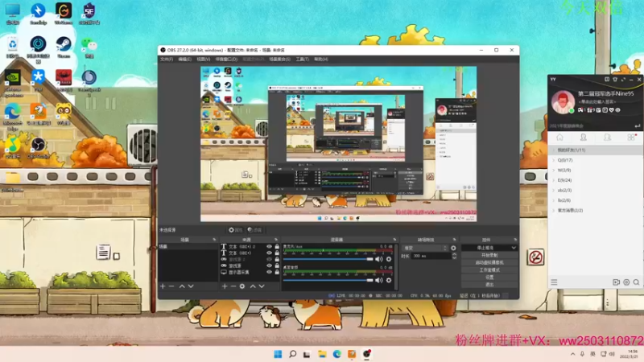Open YY apps grid icon
644x362 pixels.
pos(632,138)
